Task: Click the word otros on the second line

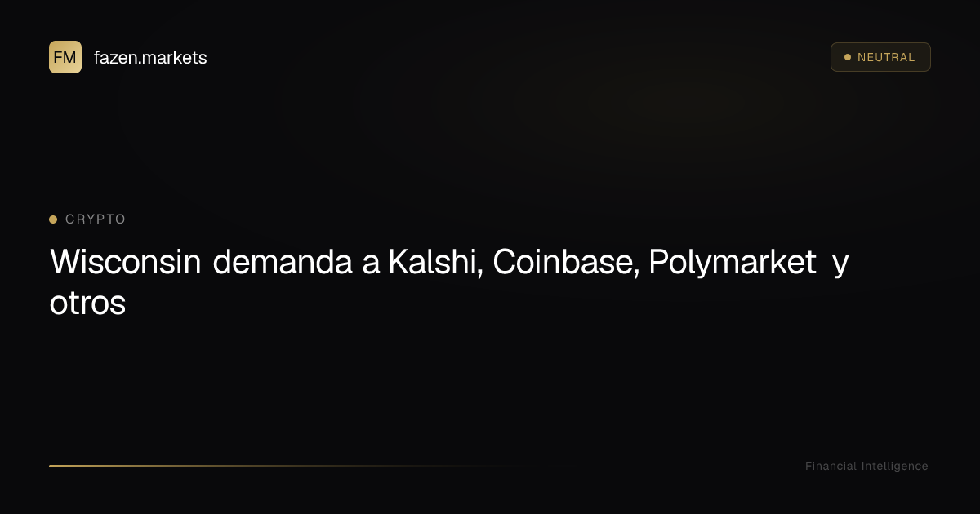Action: click(x=87, y=304)
